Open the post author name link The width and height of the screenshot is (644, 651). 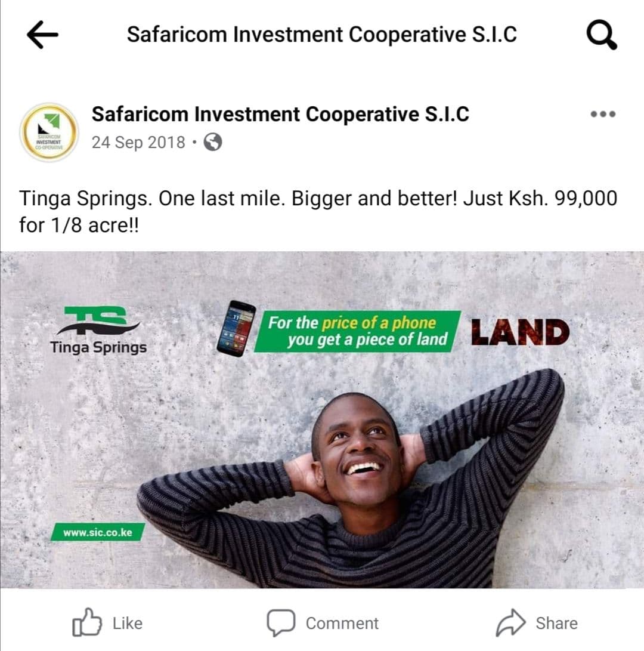click(x=280, y=114)
